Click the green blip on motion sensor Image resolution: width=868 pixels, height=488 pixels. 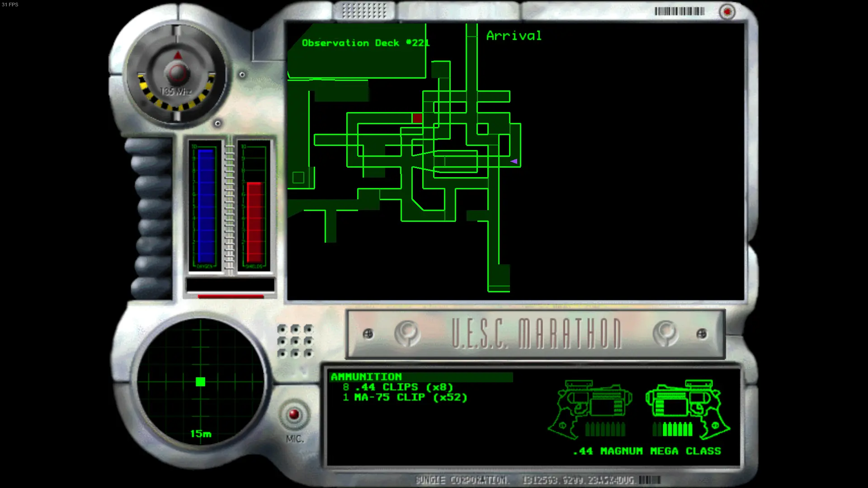tap(200, 382)
